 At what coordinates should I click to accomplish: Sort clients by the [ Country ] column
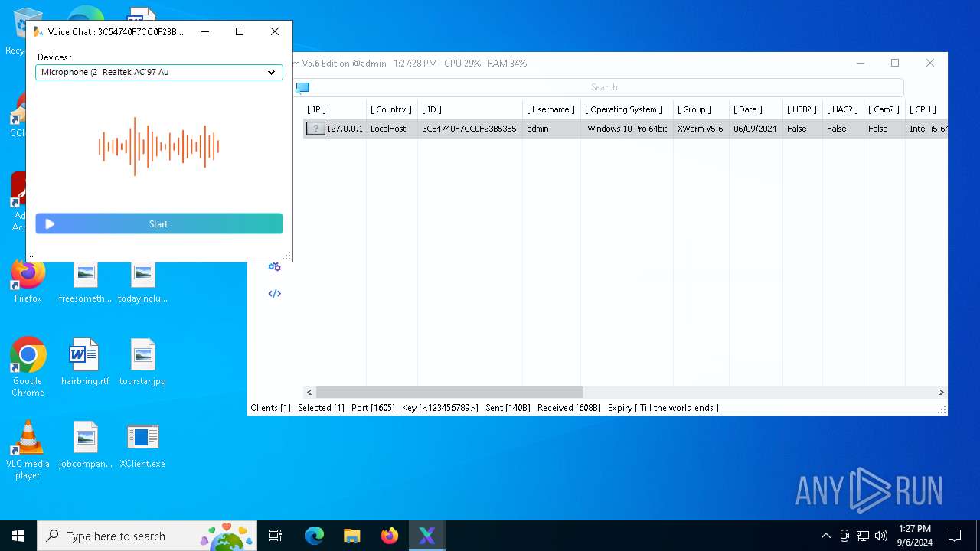[391, 109]
